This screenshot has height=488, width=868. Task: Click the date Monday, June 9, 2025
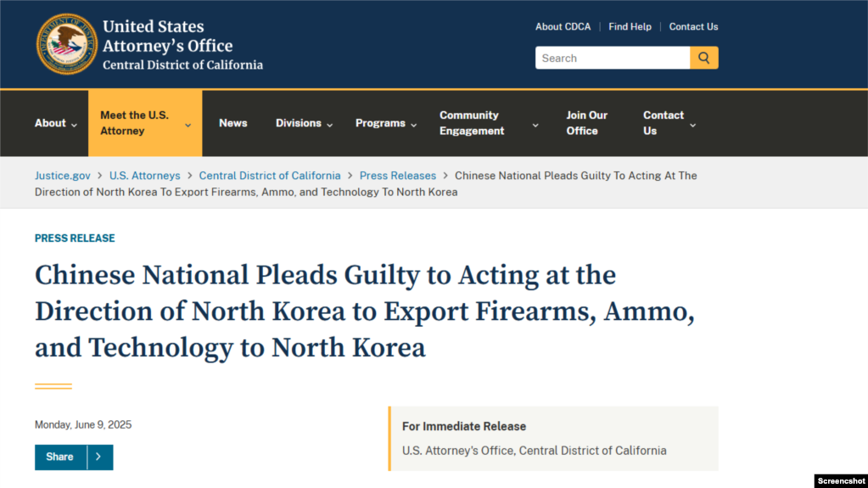tap(83, 425)
